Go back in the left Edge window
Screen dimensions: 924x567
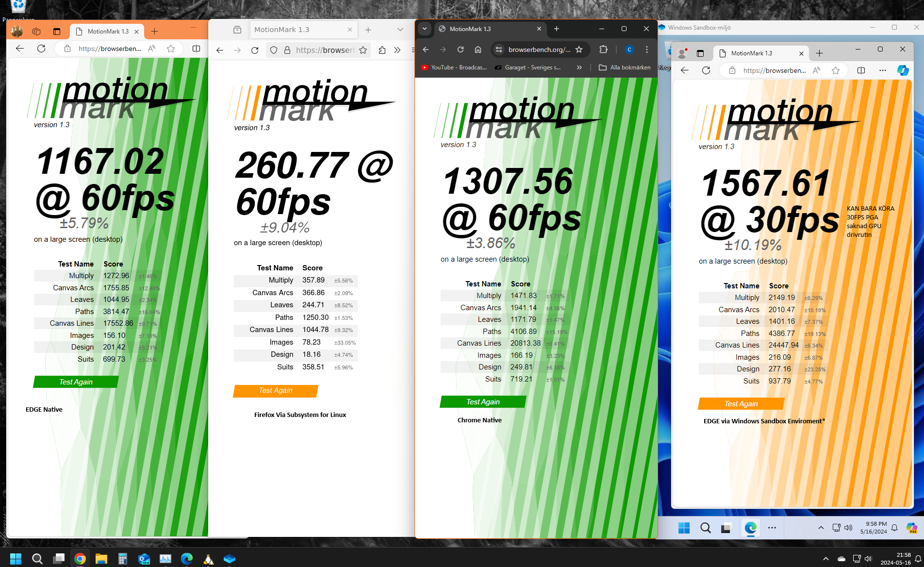click(20, 49)
